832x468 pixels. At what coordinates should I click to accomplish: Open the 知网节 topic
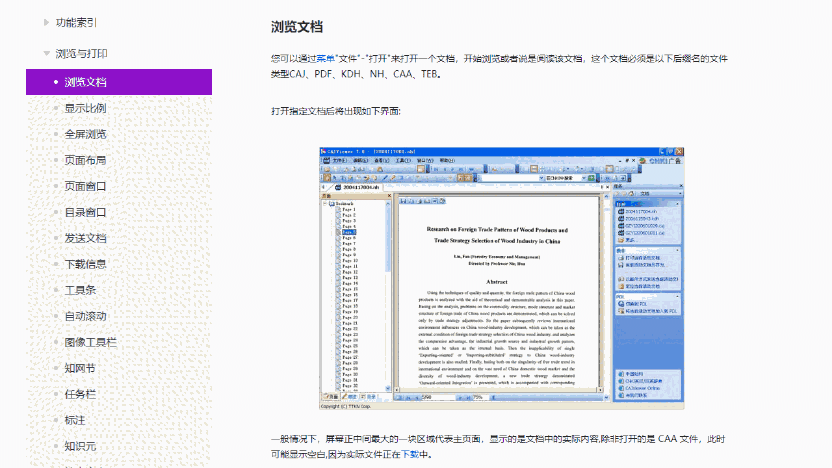[x=80, y=368]
